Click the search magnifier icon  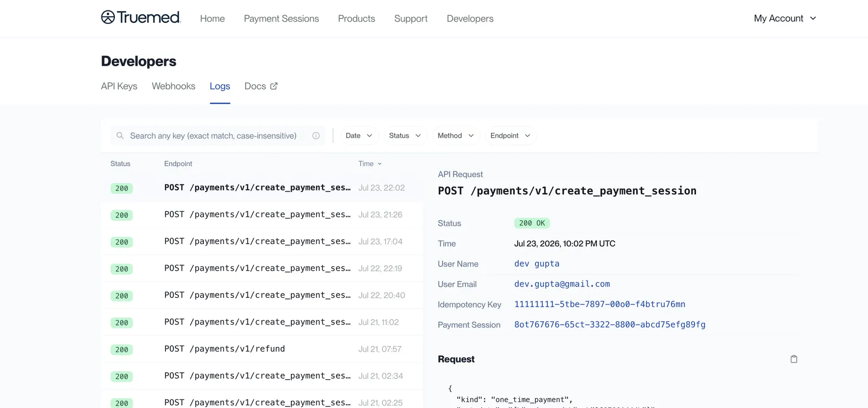point(120,136)
